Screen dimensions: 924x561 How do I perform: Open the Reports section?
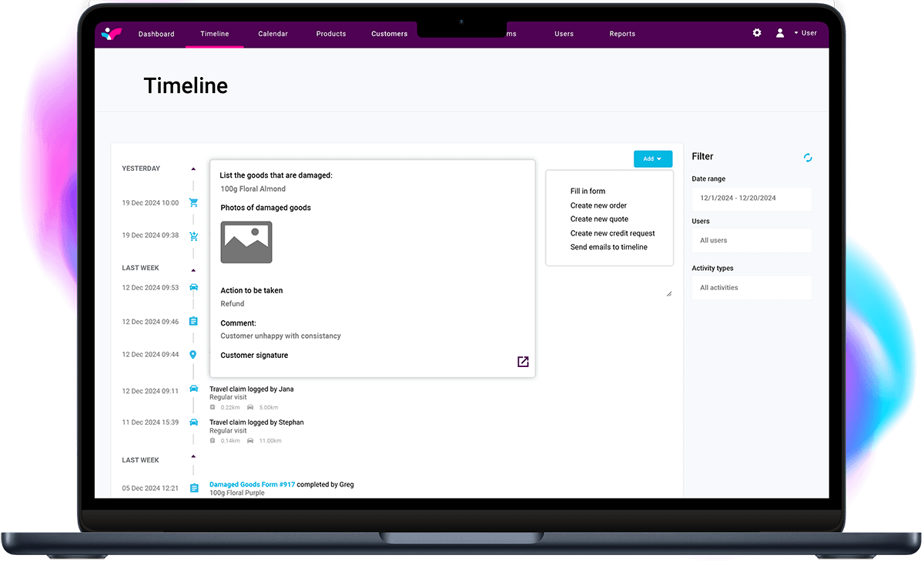621,34
